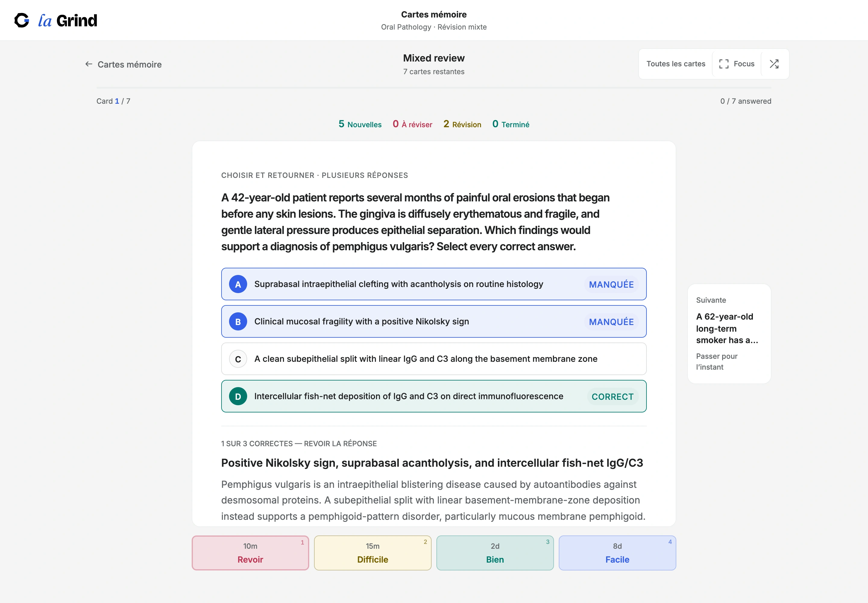868x603 pixels.
Task: Click the 2 Révision counter
Action: [462, 124]
